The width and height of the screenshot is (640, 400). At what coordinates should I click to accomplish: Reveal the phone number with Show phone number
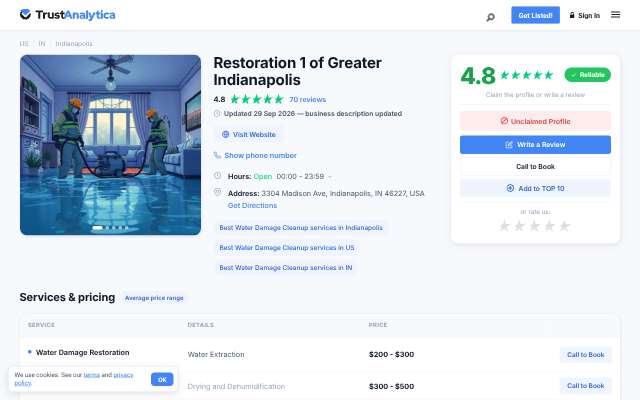pos(260,155)
